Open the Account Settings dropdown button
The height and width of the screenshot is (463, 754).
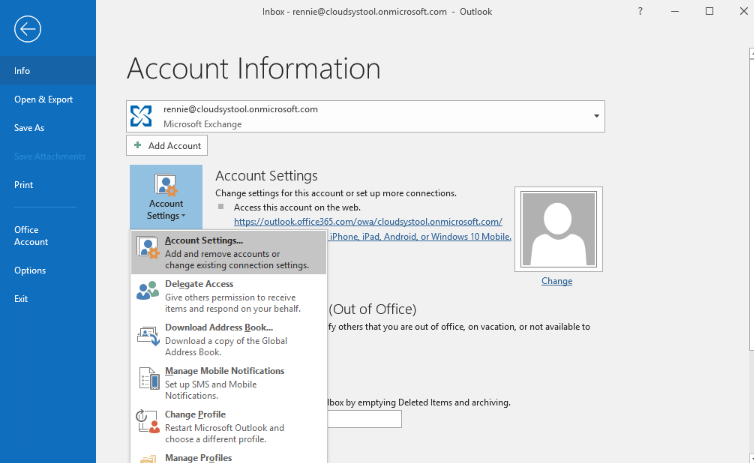click(x=166, y=197)
